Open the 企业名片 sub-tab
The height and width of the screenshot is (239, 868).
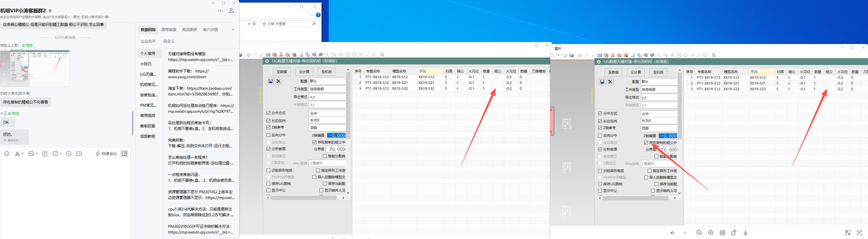[148, 41]
